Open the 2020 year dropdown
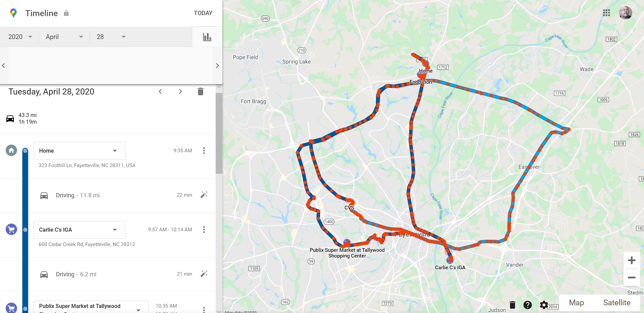This screenshot has height=313, width=644. point(20,37)
